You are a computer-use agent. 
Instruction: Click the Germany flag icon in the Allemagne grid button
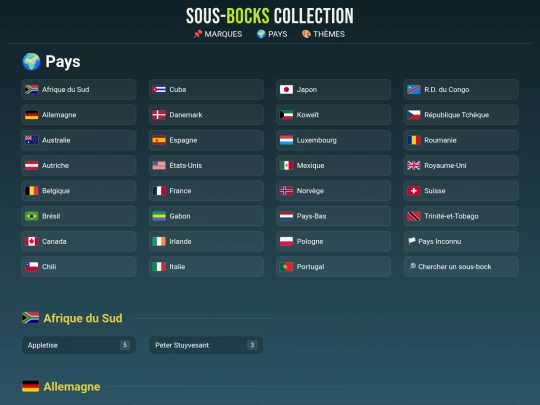(31, 115)
